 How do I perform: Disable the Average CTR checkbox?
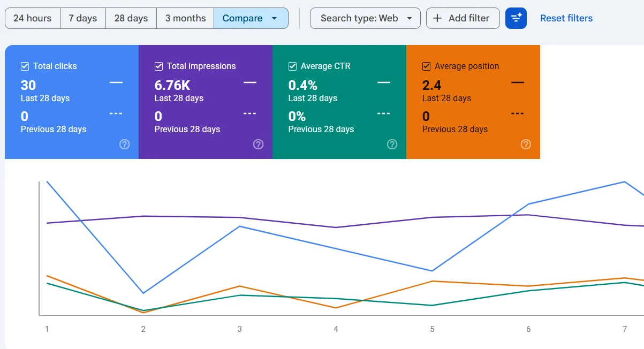(292, 66)
